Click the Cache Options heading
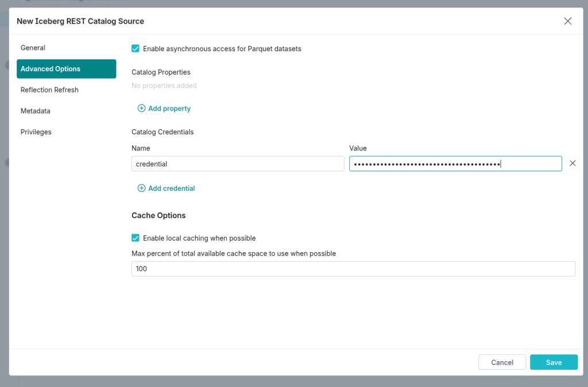 click(x=158, y=215)
